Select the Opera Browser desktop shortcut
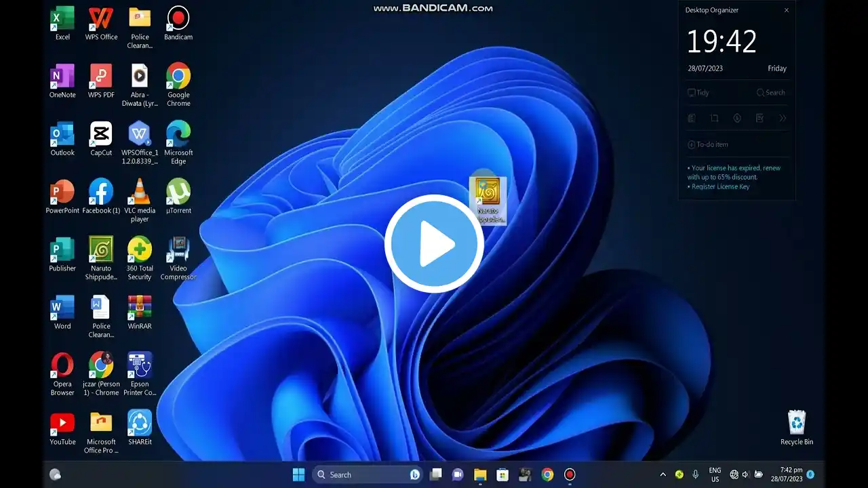Screen dimensions: 868x488 pos(62,374)
